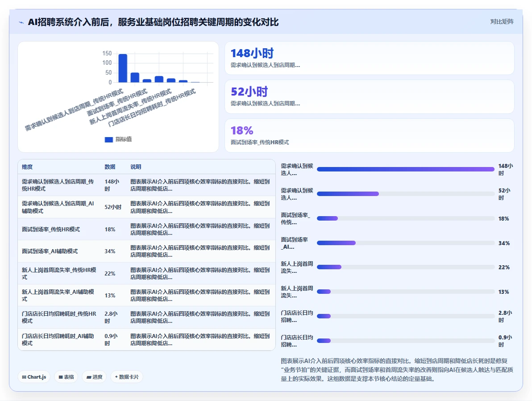Click the 52小时 progress bar
Image resolution: width=532 pixels, height=401 pixels.
coord(406,193)
